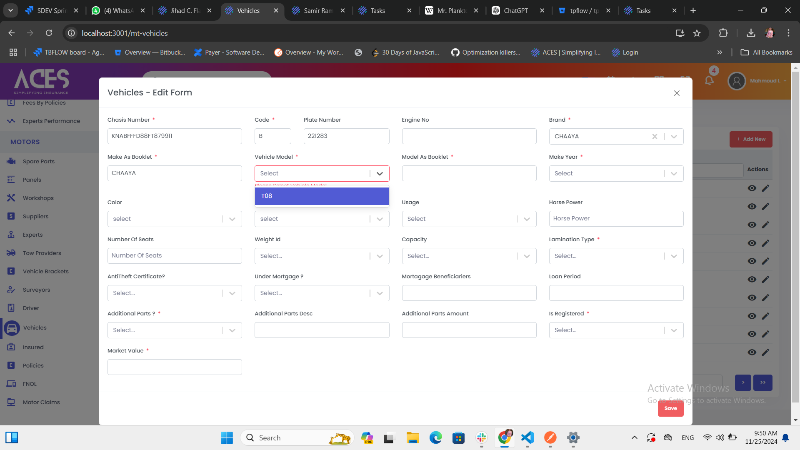Switch to the ChatGPT browser tab

515,10
